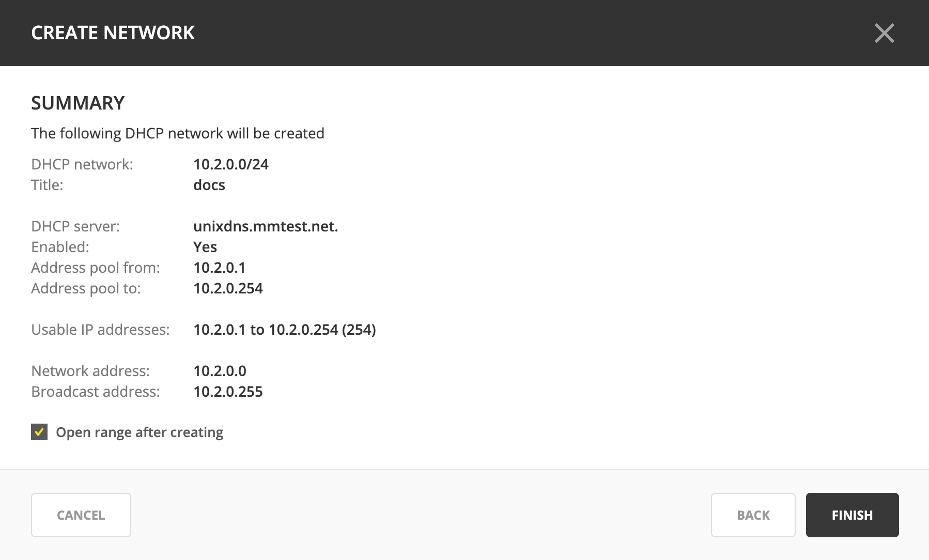Click the network address value 10.2.0.0
The image size is (929, 560).
tap(220, 371)
